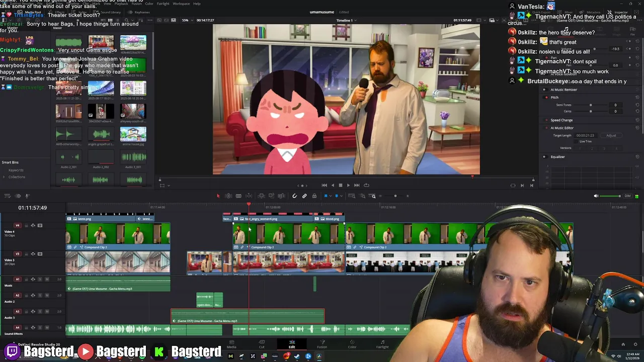
Task: Open the Timeline 1 name dropdown
Action: (x=346, y=20)
